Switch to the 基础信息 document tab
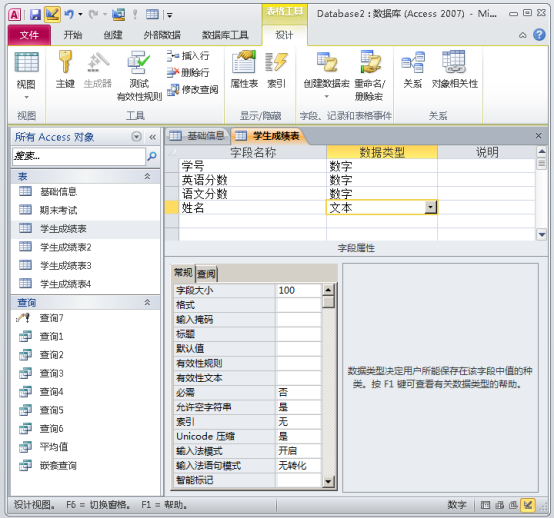 197,136
